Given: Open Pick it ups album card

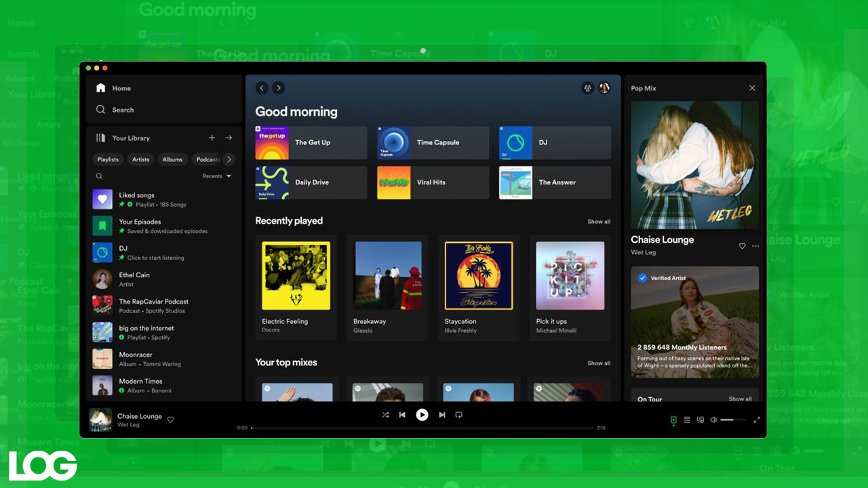Looking at the screenshot, I should pos(570,287).
